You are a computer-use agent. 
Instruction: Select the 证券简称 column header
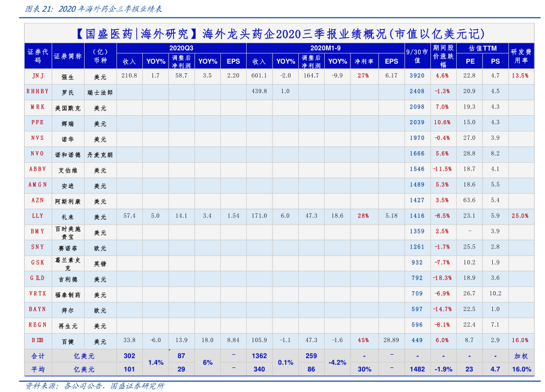coord(68,56)
